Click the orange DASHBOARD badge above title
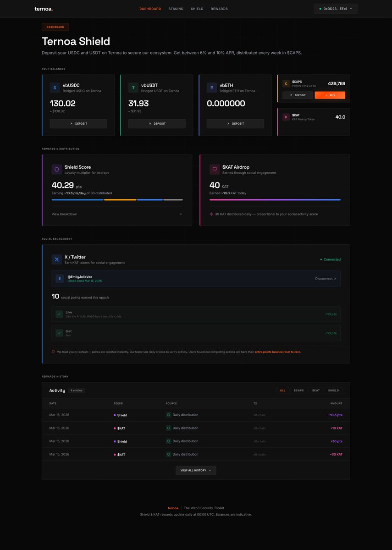This screenshot has height=550, width=392. tap(55, 27)
